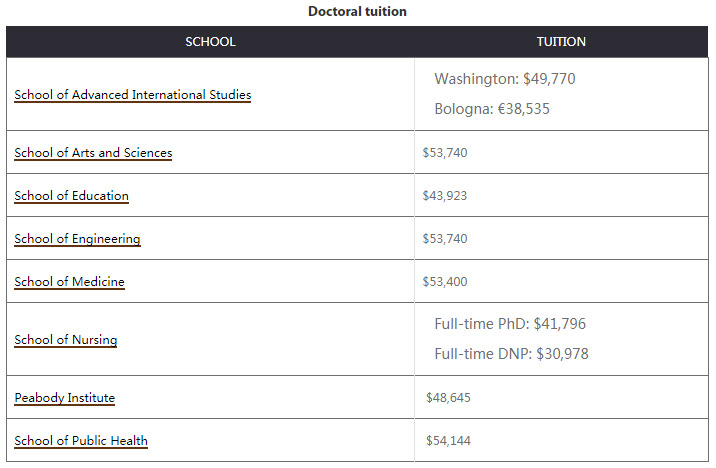
Task: Click the Doctoral tuition table title
Action: [x=357, y=12]
